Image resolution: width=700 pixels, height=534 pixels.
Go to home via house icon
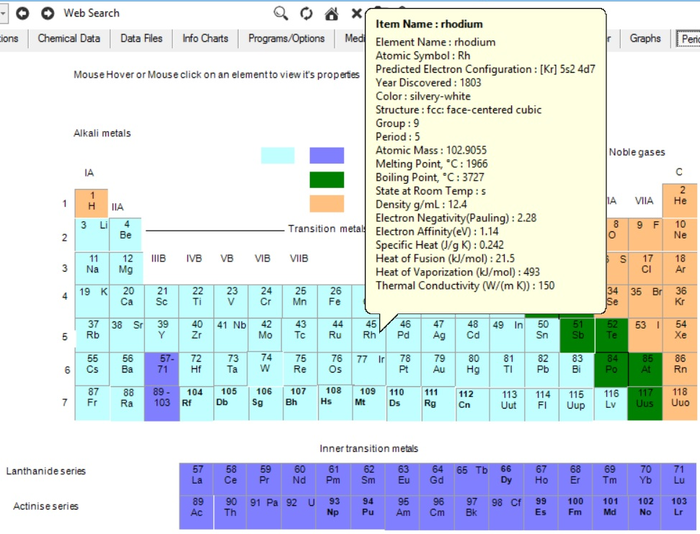coord(331,13)
